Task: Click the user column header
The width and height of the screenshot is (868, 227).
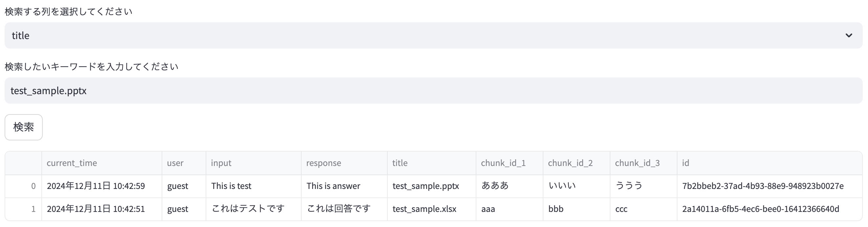Action: click(x=184, y=163)
